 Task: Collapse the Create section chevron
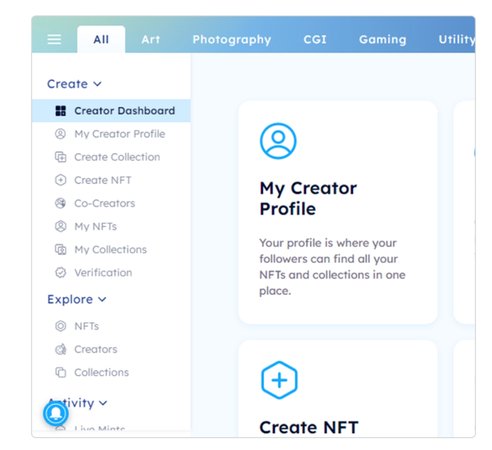pyautogui.click(x=97, y=84)
